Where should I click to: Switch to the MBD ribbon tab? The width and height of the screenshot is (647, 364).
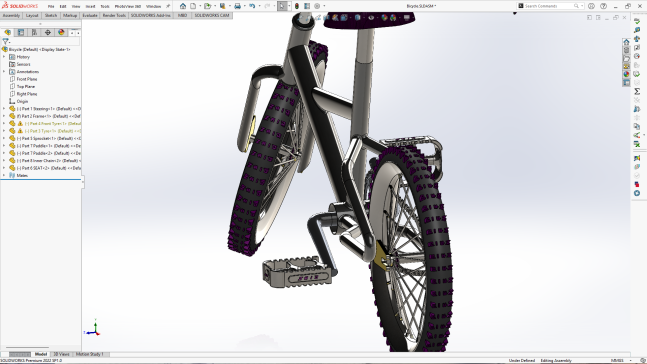pos(182,15)
